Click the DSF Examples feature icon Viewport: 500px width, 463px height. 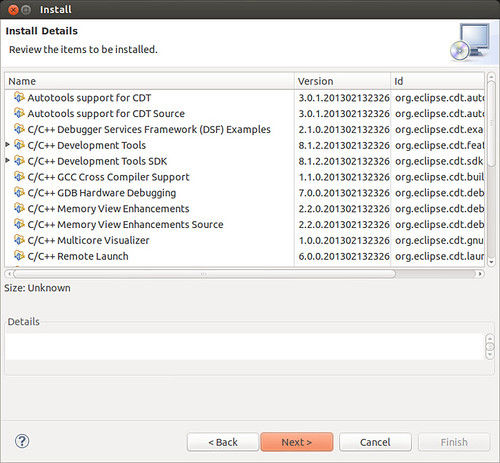point(19,129)
